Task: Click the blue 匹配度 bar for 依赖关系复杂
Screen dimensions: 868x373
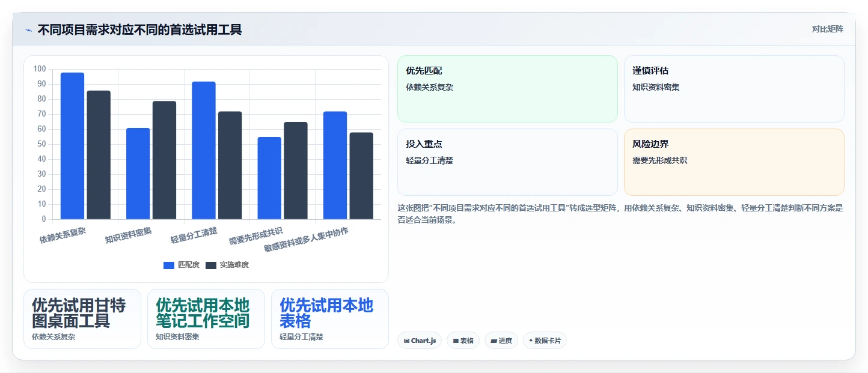Action: tap(72, 146)
